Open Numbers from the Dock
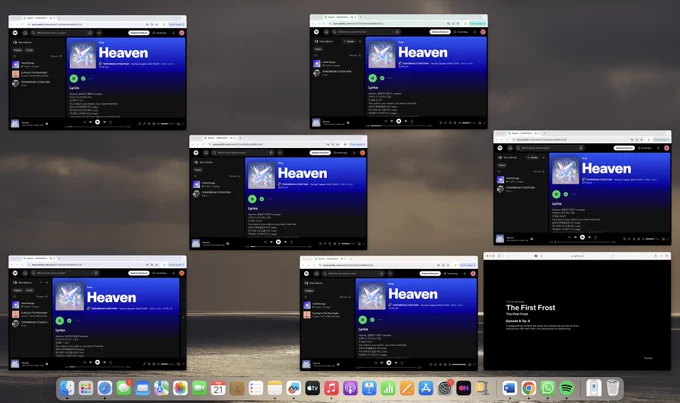Screen dimensions: 680x403 point(388,388)
